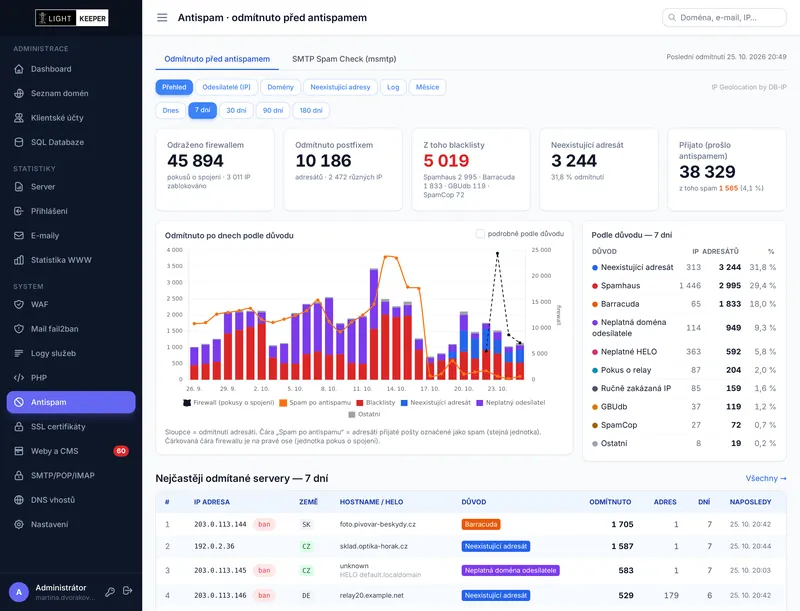Click the logout icon in sidebar footer
The height and width of the screenshot is (611, 800).
[128, 591]
